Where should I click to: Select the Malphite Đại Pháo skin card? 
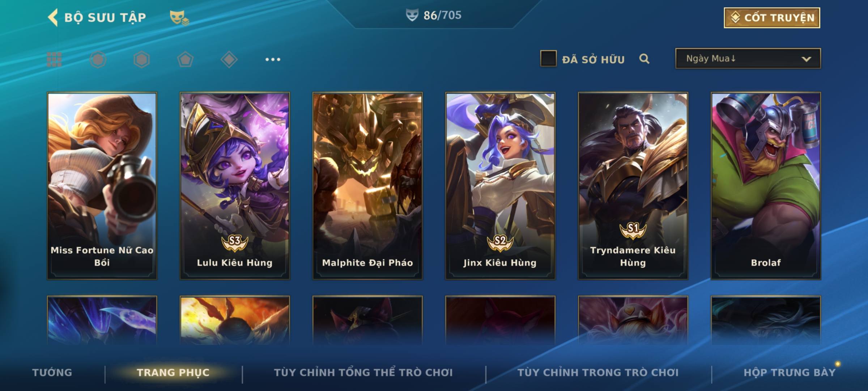(367, 186)
